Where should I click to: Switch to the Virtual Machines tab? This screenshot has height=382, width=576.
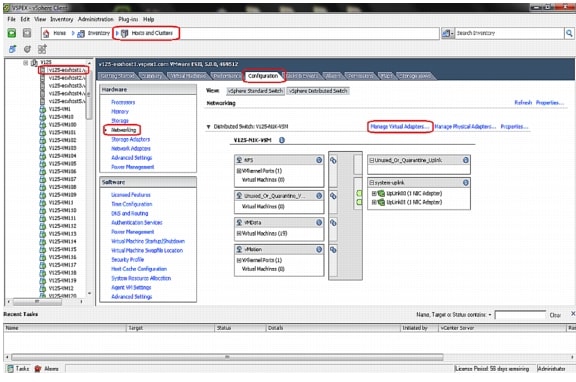click(188, 76)
